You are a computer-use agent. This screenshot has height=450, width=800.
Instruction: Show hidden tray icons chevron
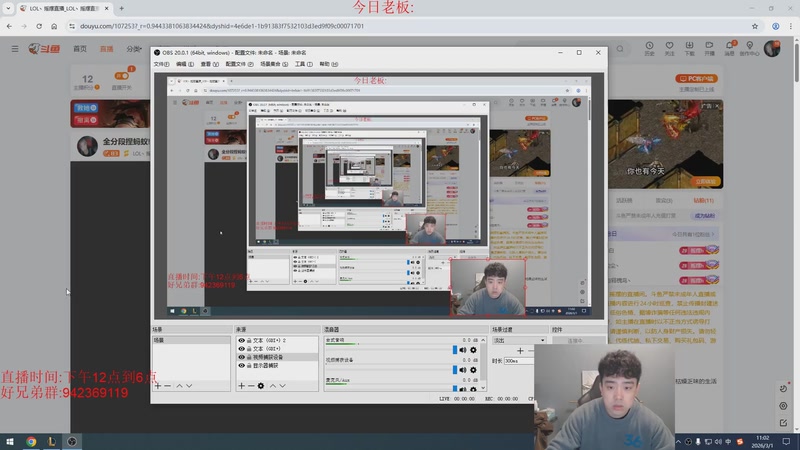tap(678, 441)
